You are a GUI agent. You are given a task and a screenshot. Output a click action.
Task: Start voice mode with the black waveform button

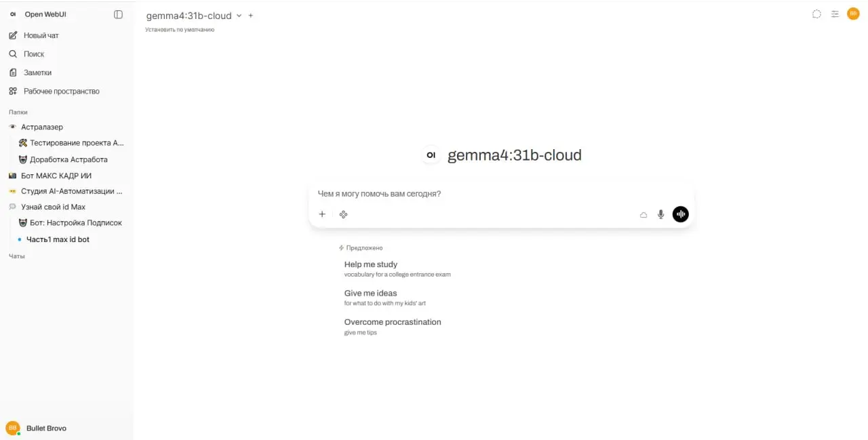[680, 214]
